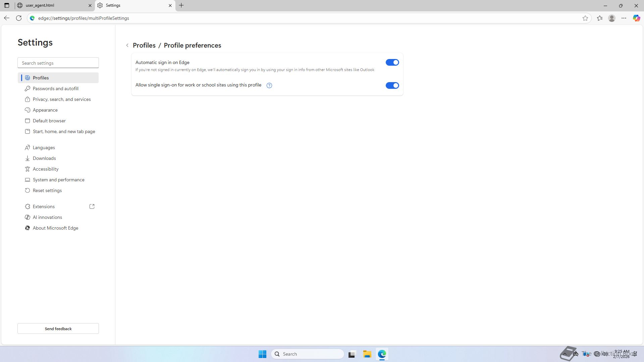
Task: Refresh the current page
Action: coord(19,18)
